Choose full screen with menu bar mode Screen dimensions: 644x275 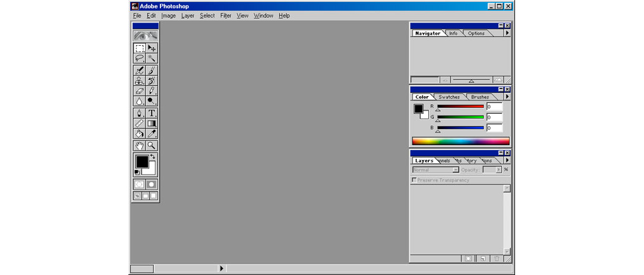[145, 196]
